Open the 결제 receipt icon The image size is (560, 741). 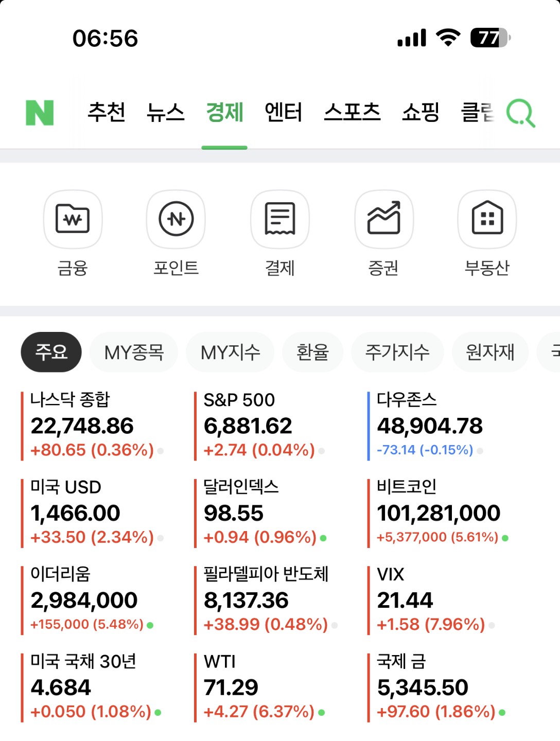click(279, 219)
